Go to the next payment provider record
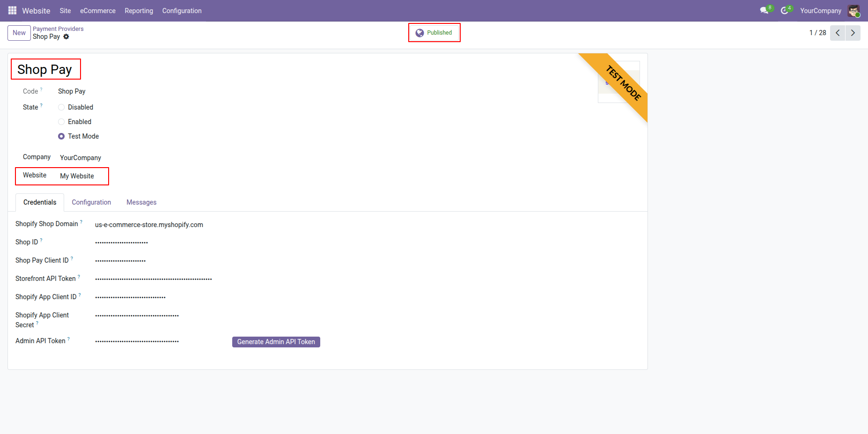Image resolution: width=868 pixels, height=434 pixels. pyautogui.click(x=853, y=33)
